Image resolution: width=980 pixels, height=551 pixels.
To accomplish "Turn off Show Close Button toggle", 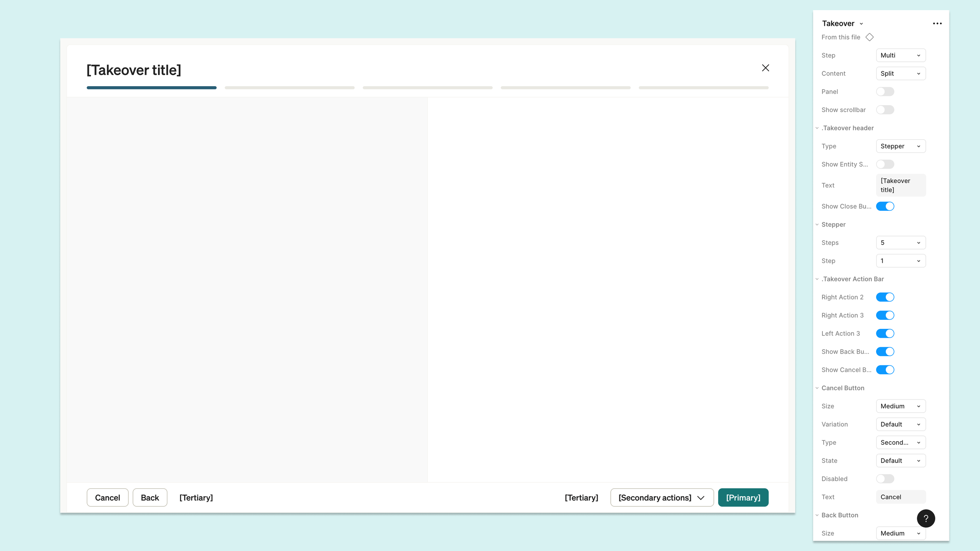I will (885, 206).
